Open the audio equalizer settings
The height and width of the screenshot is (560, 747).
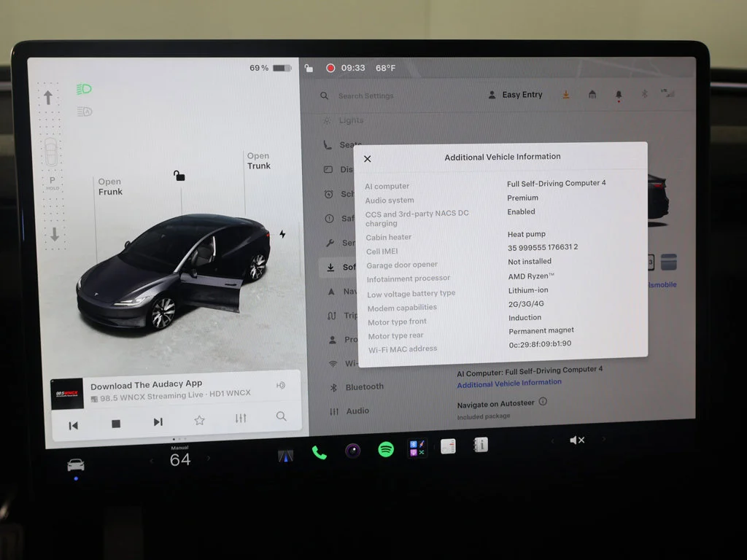tap(241, 419)
